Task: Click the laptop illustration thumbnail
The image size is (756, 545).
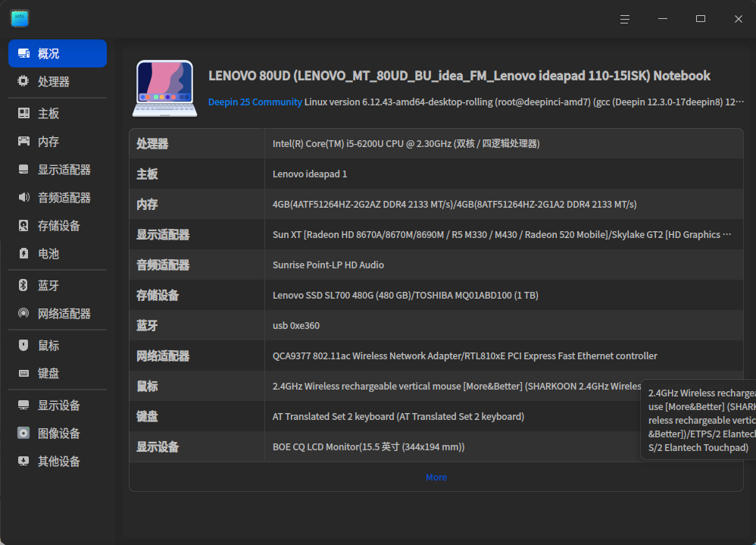Action: [165, 88]
